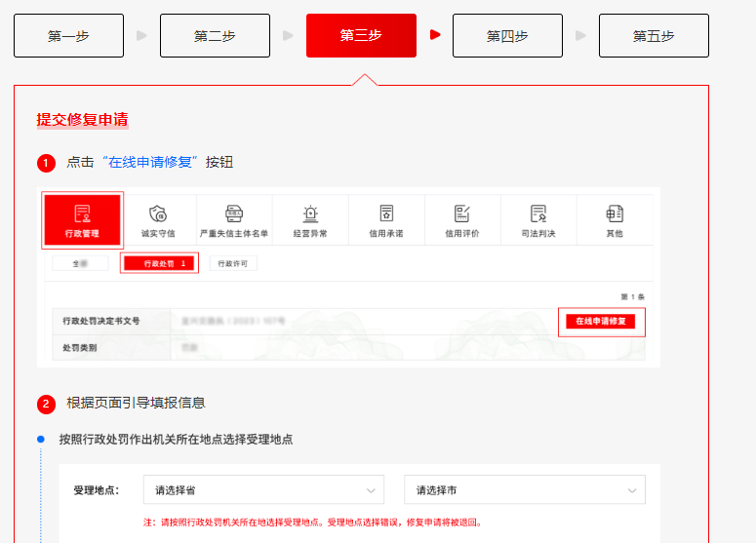The width and height of the screenshot is (756, 543).
Task: Select the active 第三步 step tab
Action: pyautogui.click(x=361, y=36)
